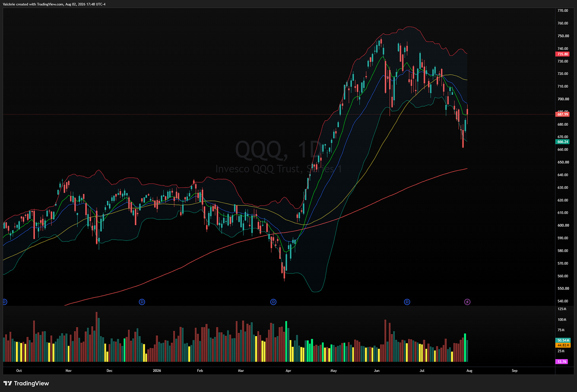The image size is (577, 392).
Task: Click the 750.00 price axis label
Action: point(563,36)
